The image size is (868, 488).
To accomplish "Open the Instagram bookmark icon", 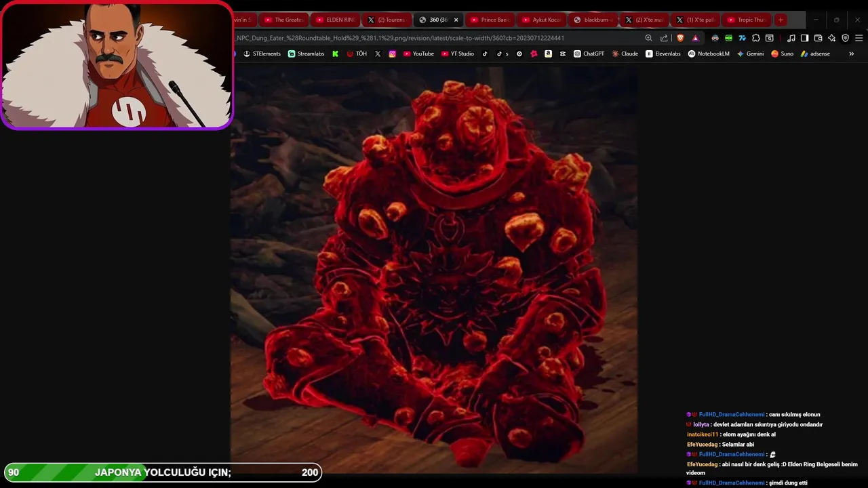I will click(x=392, y=54).
